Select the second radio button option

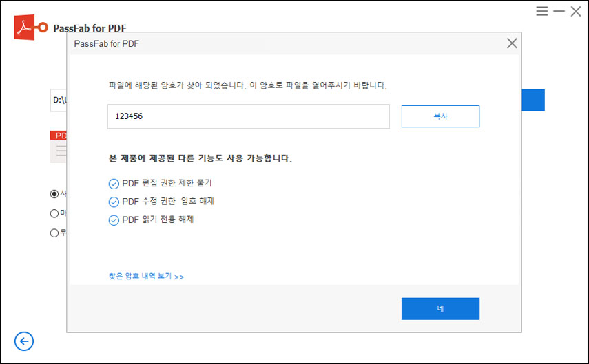(54, 213)
